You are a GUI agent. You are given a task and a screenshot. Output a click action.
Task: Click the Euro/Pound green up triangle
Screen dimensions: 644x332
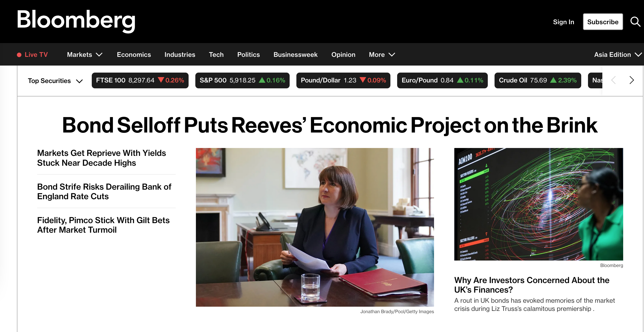point(460,80)
